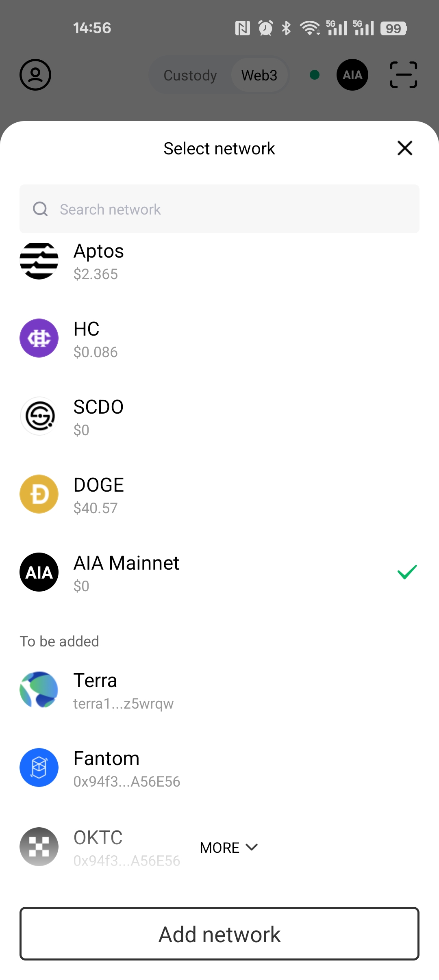This screenshot has width=439, height=980.
Task: Click the chevron next to MORE
Action: (252, 847)
